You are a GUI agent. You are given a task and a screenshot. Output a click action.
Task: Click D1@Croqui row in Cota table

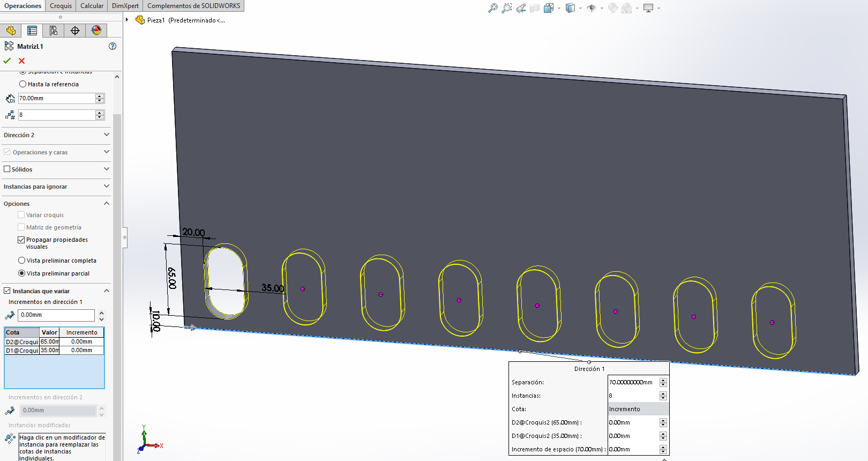[x=54, y=350]
